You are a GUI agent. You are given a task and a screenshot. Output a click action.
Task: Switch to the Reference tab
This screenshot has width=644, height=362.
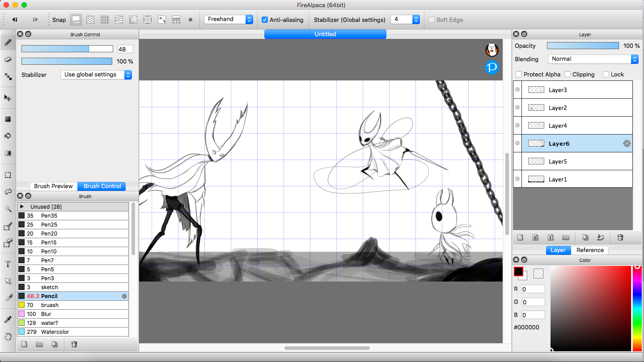click(x=590, y=250)
